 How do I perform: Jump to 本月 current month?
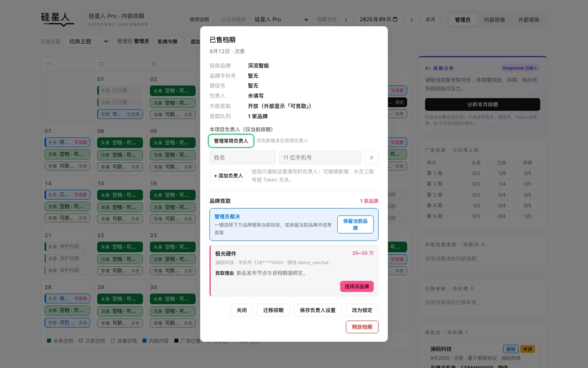(x=430, y=20)
